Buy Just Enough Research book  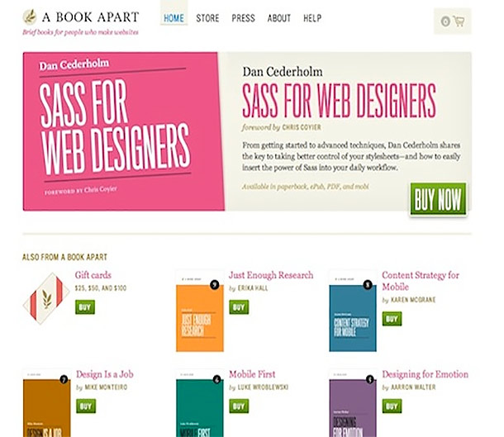pos(239,307)
